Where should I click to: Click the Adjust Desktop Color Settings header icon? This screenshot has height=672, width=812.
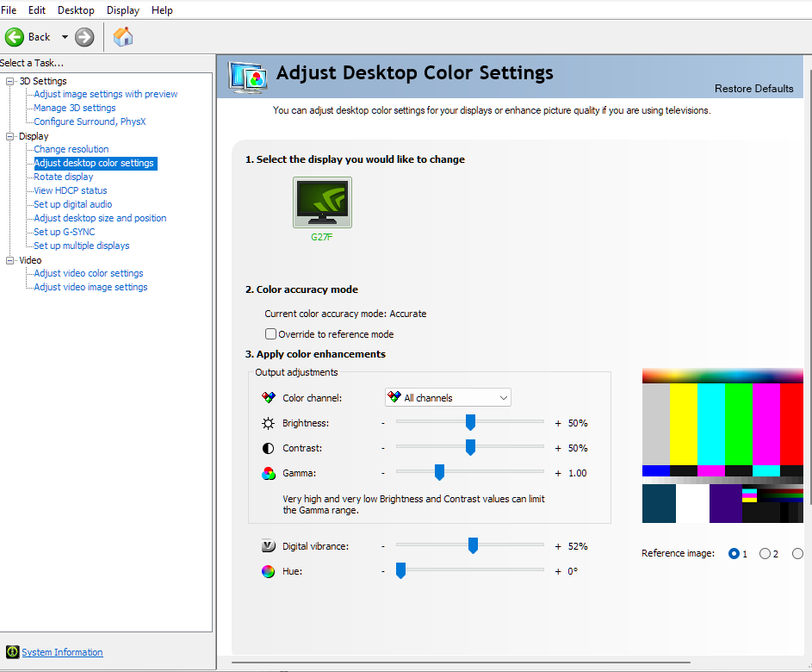[247, 78]
